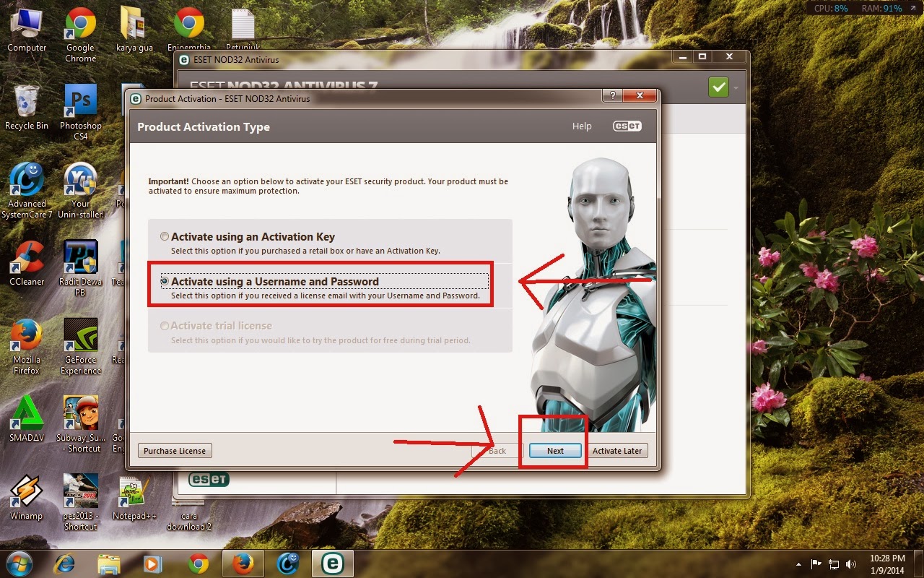Open the Help link in activation header

[x=582, y=126]
